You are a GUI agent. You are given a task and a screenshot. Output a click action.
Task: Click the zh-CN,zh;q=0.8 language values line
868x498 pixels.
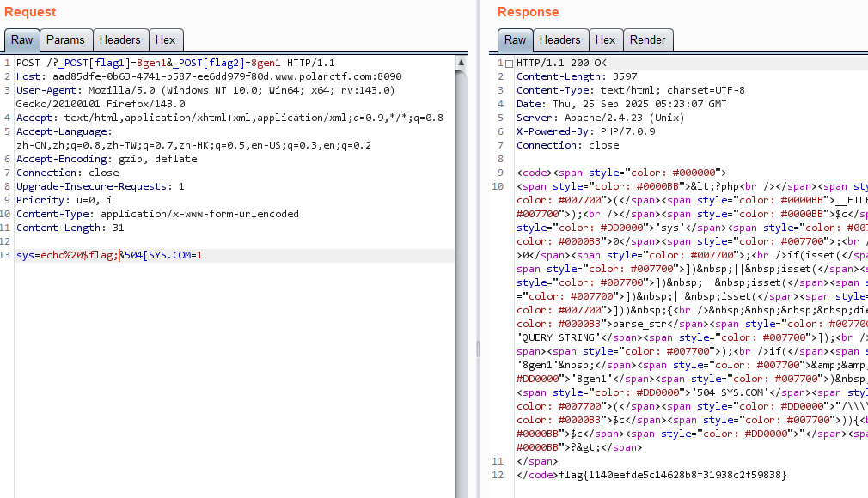pyautogui.click(x=193, y=145)
